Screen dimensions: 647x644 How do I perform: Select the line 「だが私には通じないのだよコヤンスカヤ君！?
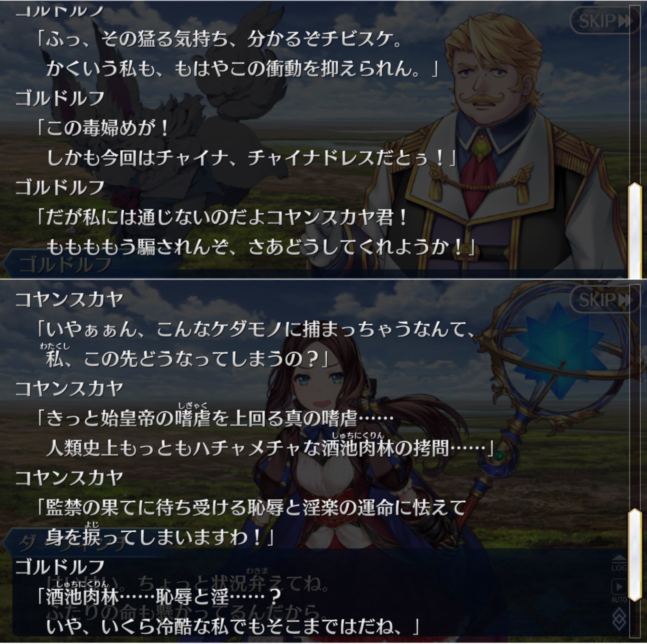(x=223, y=218)
